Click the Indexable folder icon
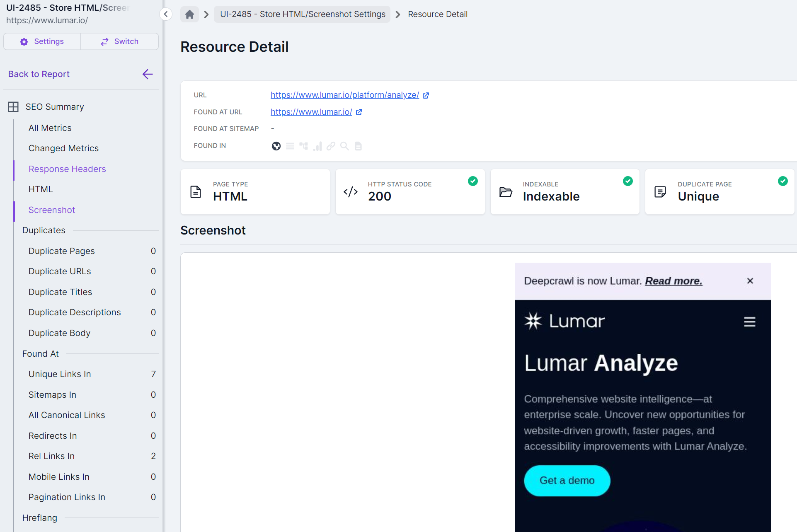The image size is (797, 532). [506, 192]
